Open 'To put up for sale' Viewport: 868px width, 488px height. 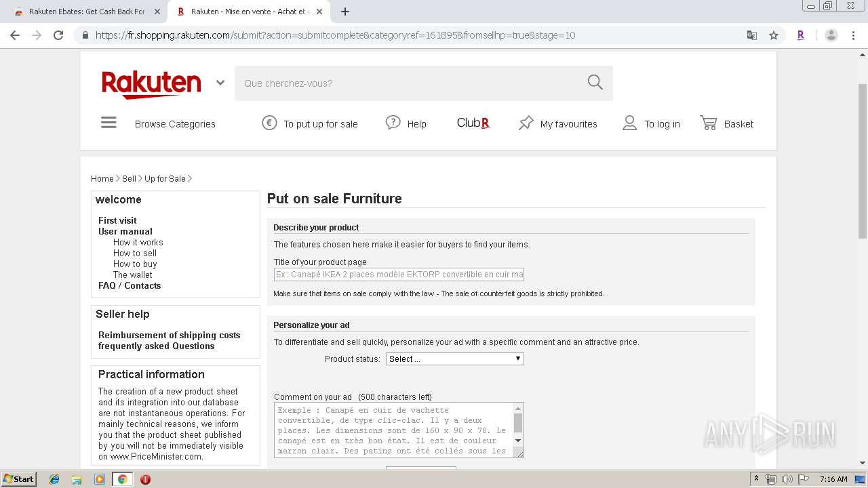(x=321, y=124)
